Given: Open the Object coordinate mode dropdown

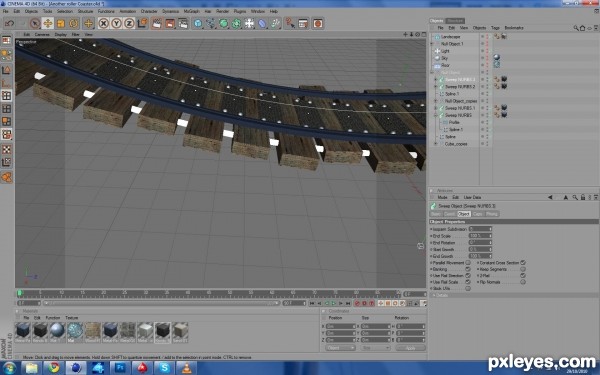Looking at the screenshot, I should 340,348.
